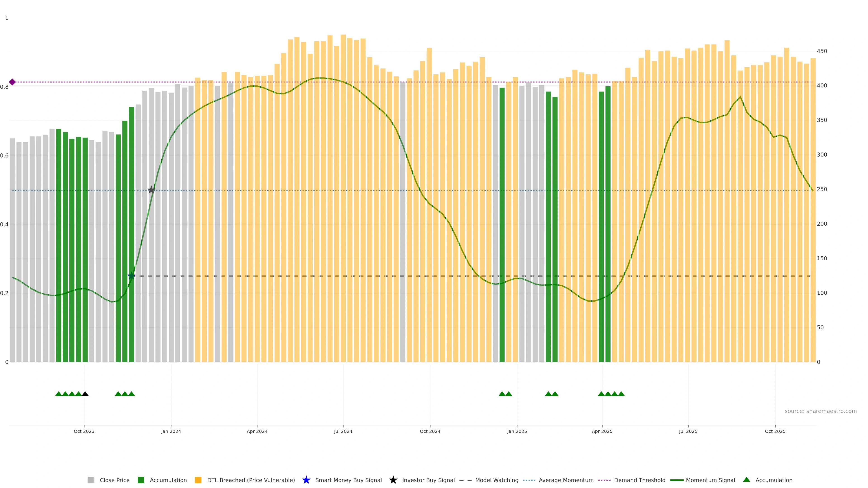
Task: Click the grey star marker on the momentum curve
Action: [151, 190]
